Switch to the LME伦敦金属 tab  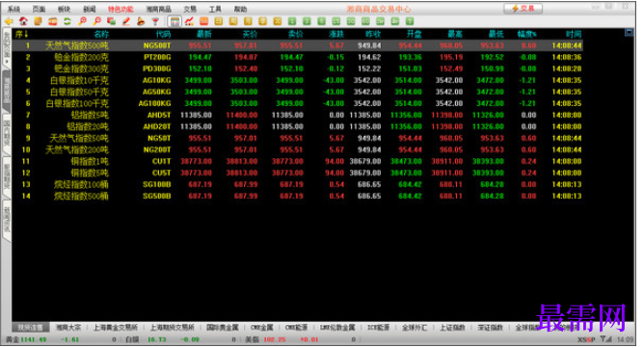coord(337,328)
